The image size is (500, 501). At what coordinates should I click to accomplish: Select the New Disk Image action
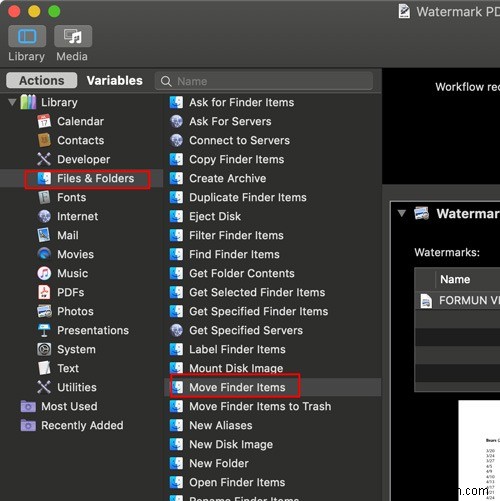tap(231, 444)
